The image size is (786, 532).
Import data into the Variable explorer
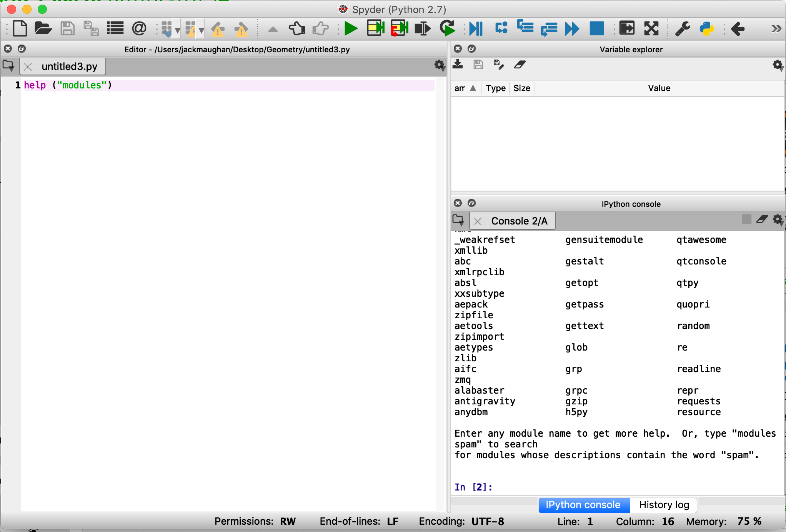pyautogui.click(x=458, y=65)
